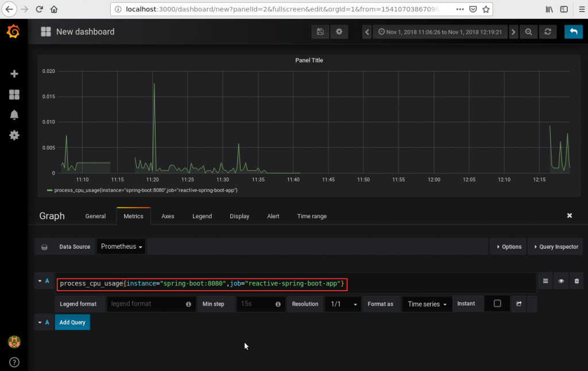Open the Configuration gear in sidebar
This screenshot has height=371, width=588.
click(x=14, y=136)
